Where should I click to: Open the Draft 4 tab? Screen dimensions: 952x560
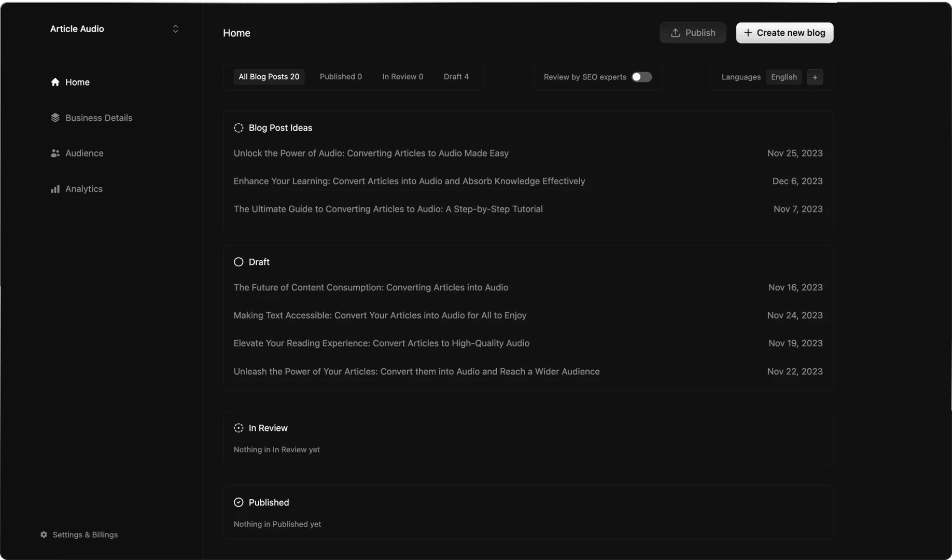tap(456, 76)
